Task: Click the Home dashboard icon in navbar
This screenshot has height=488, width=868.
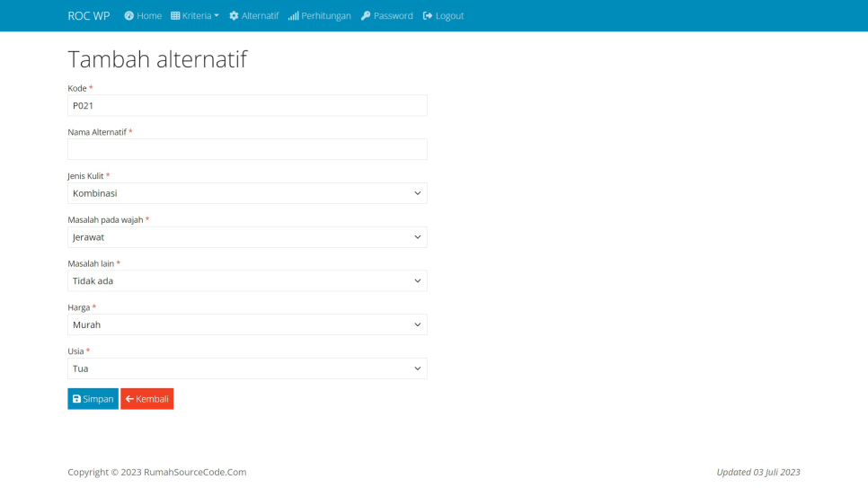Action: [x=129, y=16]
